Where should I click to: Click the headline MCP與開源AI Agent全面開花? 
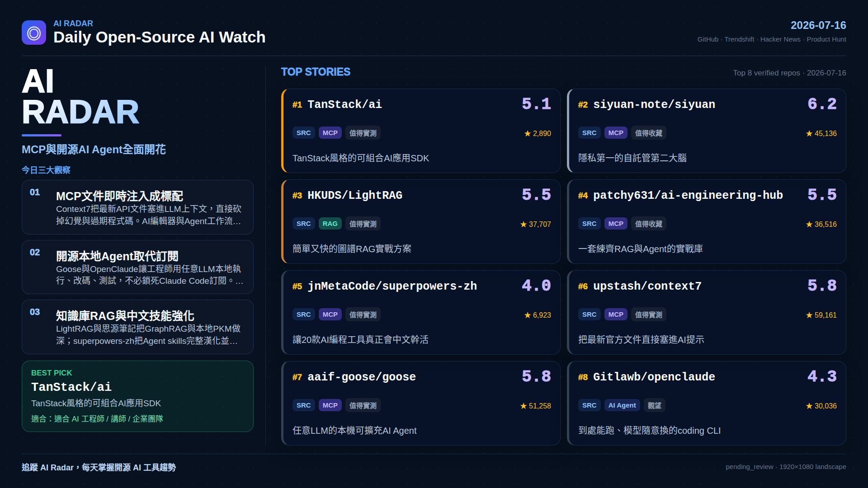[94, 150]
